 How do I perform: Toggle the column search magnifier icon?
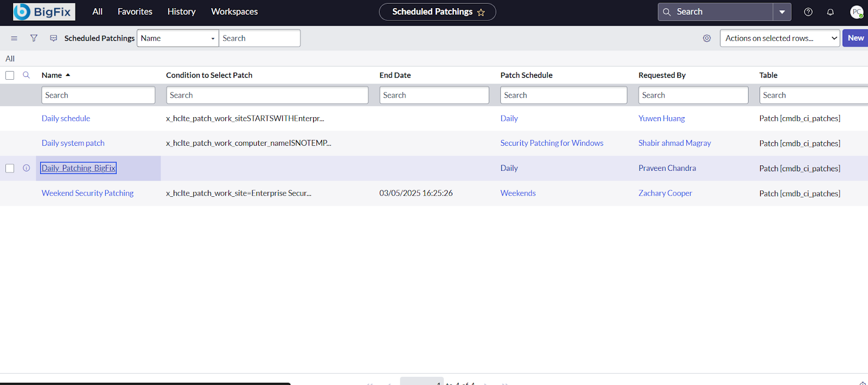26,75
